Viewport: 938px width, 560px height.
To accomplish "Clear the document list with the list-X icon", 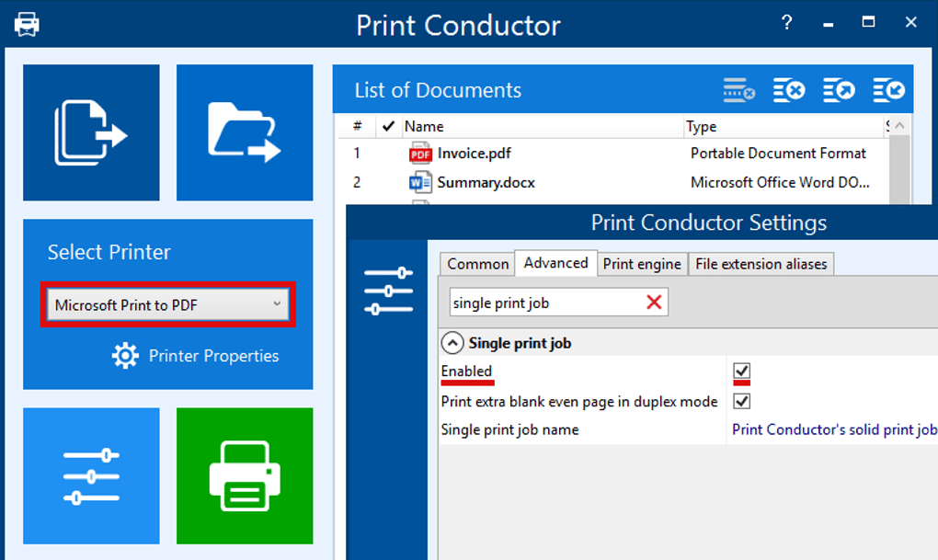I will pyautogui.click(x=789, y=89).
